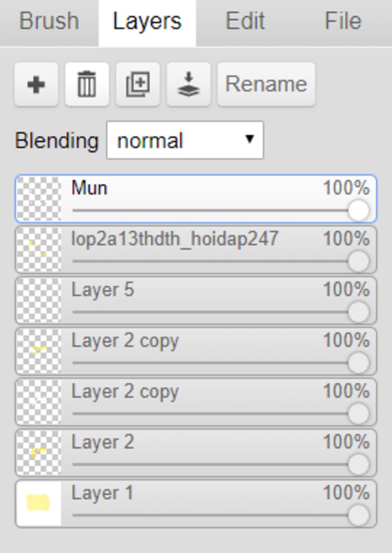This screenshot has width=392, height=553.
Task: Switch to the Brush tab
Action: 49,21
